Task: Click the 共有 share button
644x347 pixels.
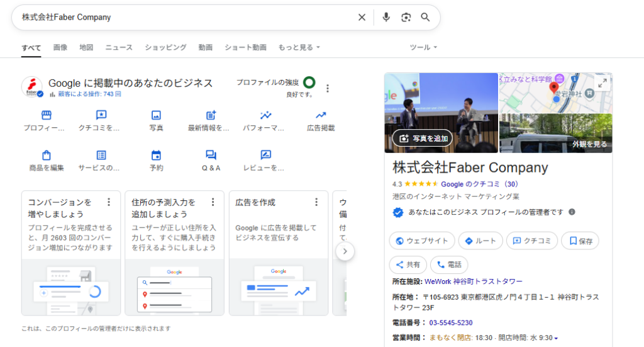Action: coord(408,265)
